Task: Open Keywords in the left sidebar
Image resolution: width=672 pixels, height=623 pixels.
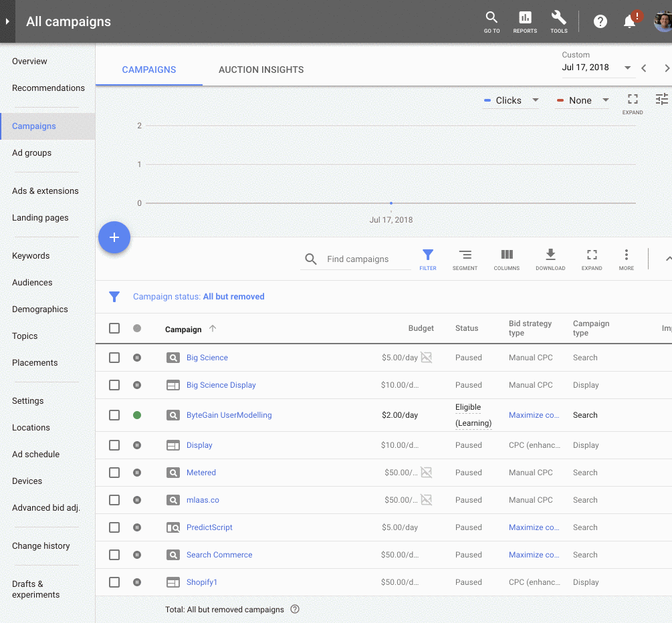Action: point(31,255)
